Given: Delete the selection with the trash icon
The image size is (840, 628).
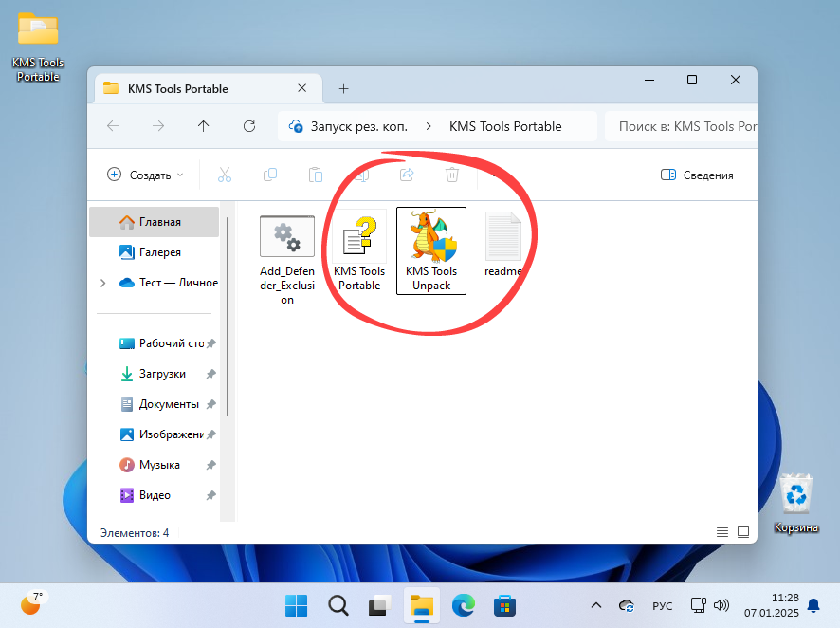Looking at the screenshot, I should 452,175.
